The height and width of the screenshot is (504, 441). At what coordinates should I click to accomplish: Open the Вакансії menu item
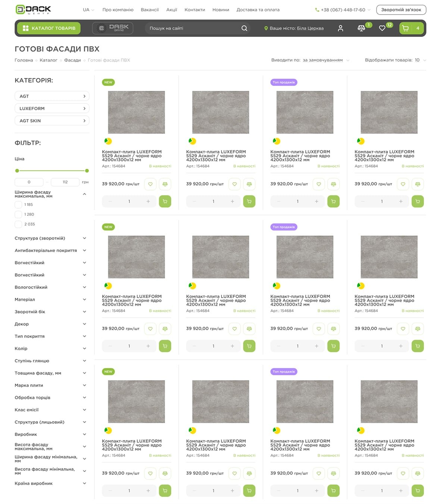point(150,10)
